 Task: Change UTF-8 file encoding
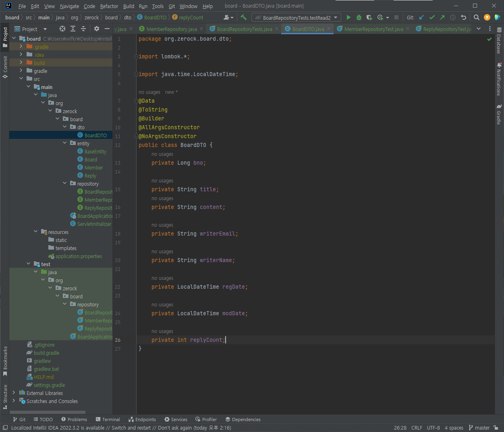433,428
